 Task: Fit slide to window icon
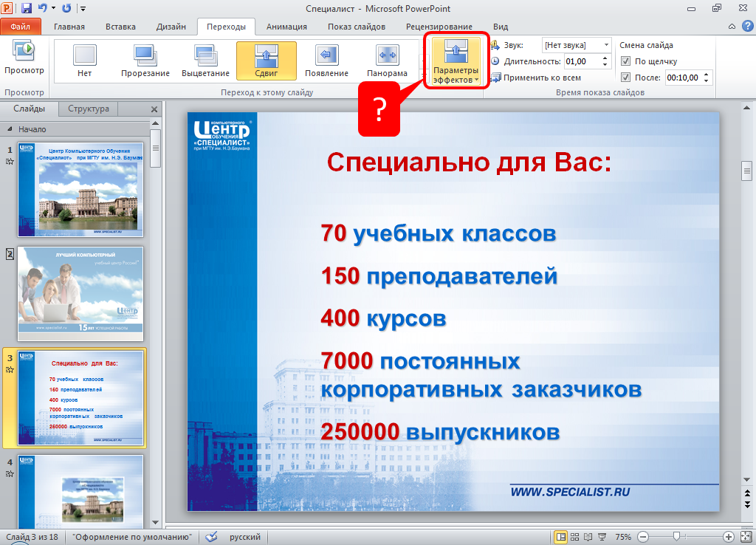coord(746,537)
